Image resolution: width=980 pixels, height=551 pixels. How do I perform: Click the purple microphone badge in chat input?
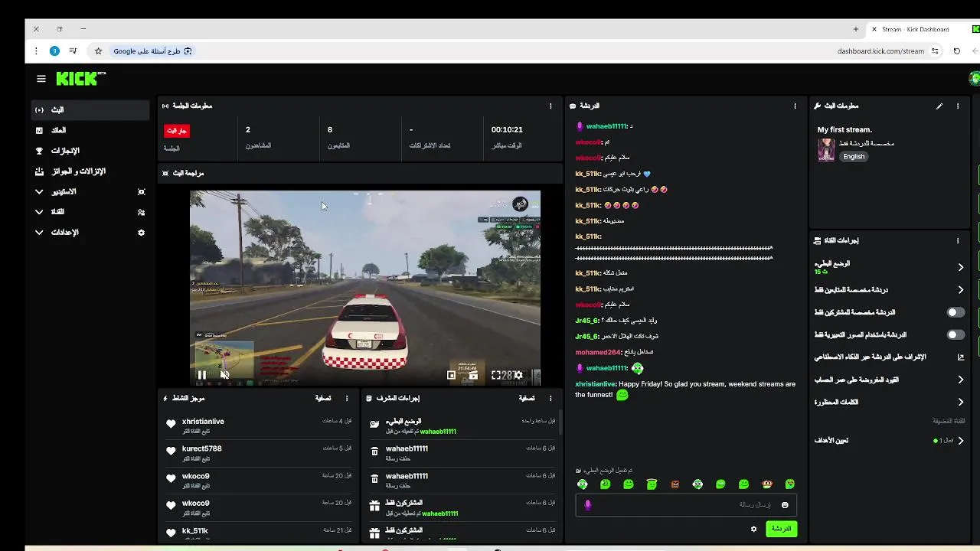pyautogui.click(x=588, y=505)
